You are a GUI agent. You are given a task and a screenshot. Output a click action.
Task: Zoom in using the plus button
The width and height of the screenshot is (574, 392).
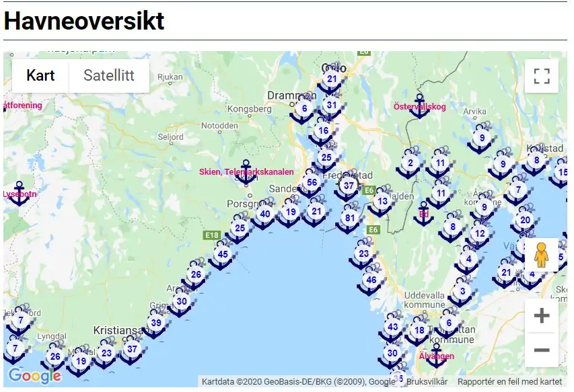point(540,314)
